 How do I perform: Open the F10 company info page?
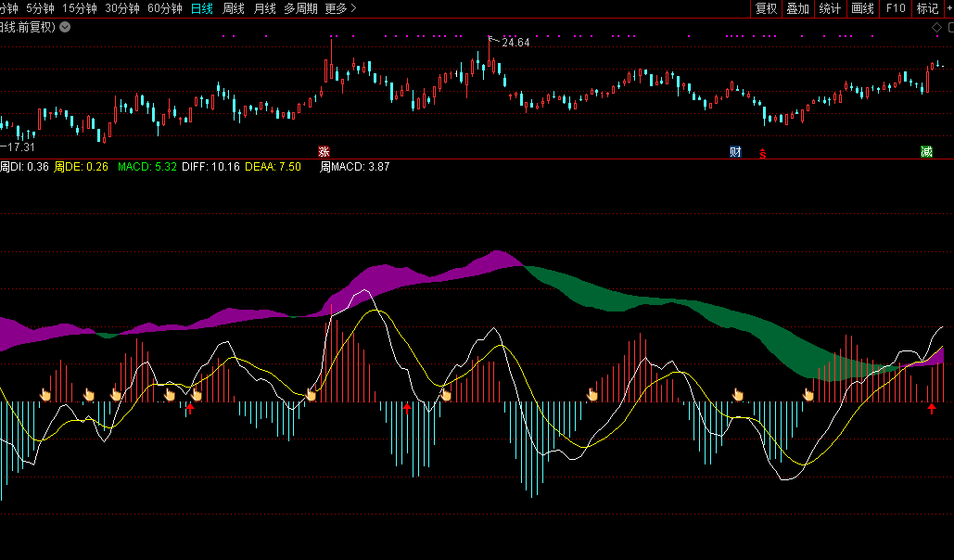coord(896,8)
